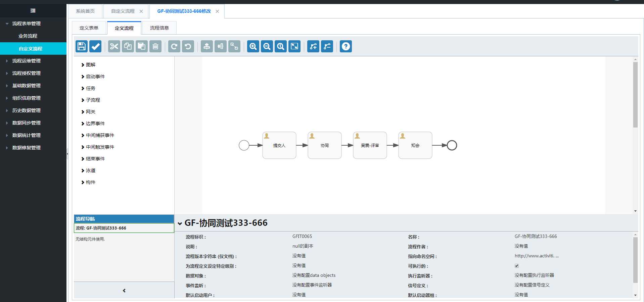Expand the 任务 palette group
Image resolution: width=644 pixels, height=302 pixels.
click(88, 88)
